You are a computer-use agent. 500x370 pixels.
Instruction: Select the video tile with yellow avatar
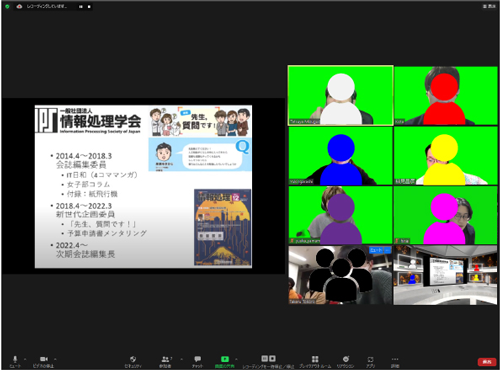446,156
